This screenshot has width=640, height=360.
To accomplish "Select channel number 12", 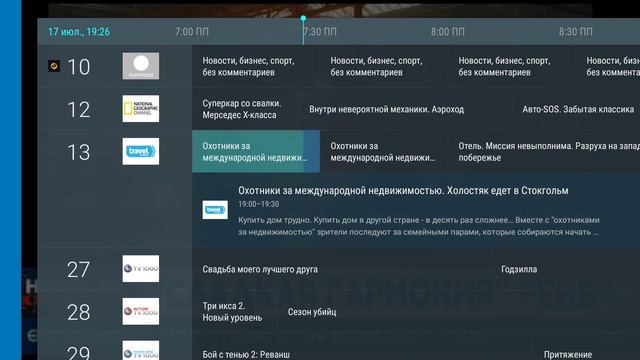I will 78,110.
